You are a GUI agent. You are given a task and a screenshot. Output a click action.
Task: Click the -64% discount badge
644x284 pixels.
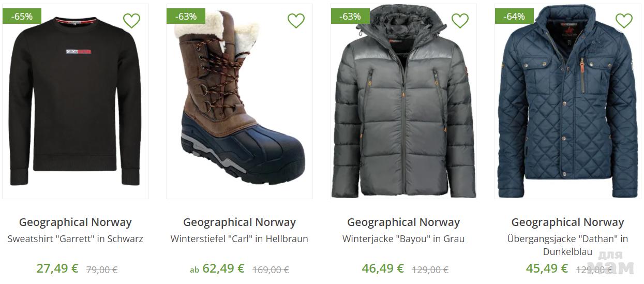(514, 17)
